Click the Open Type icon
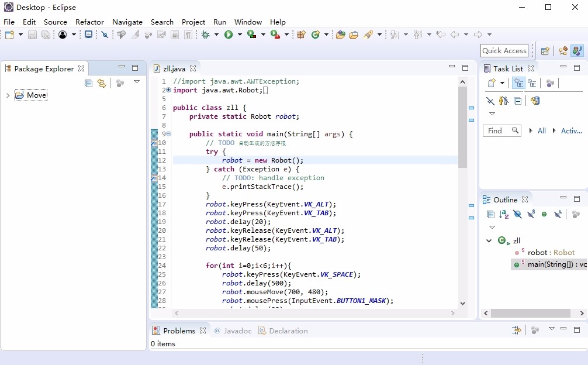588x365 pixels. coord(341,35)
